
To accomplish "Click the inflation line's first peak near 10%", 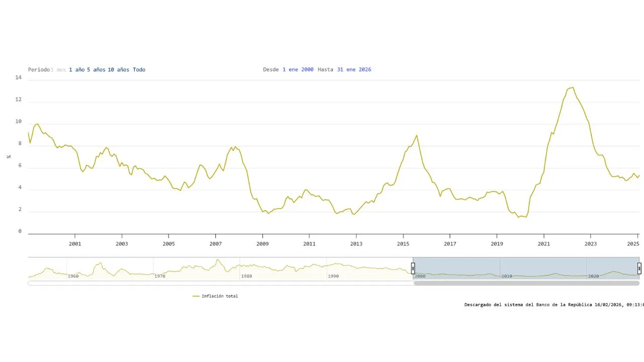I will coord(37,124).
